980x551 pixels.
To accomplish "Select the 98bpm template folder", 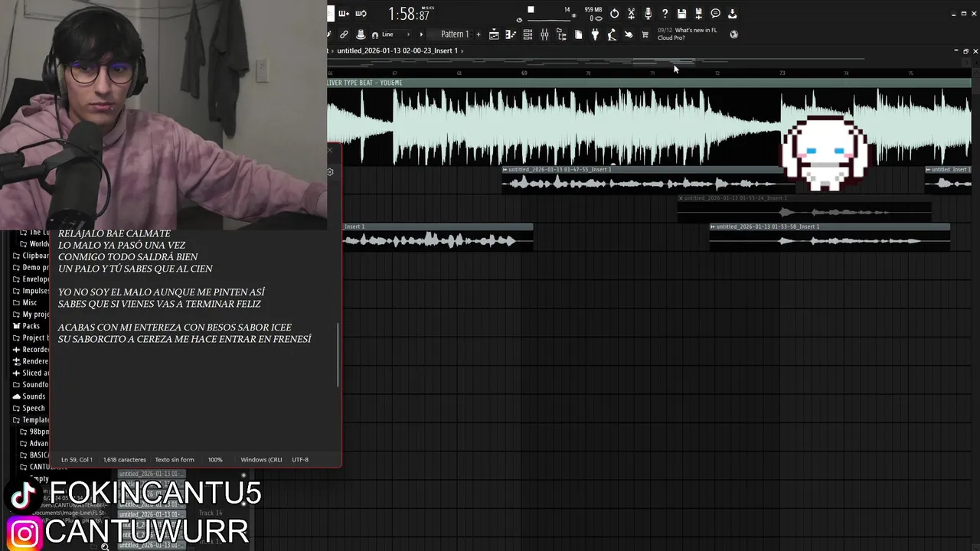I will 35,432.
